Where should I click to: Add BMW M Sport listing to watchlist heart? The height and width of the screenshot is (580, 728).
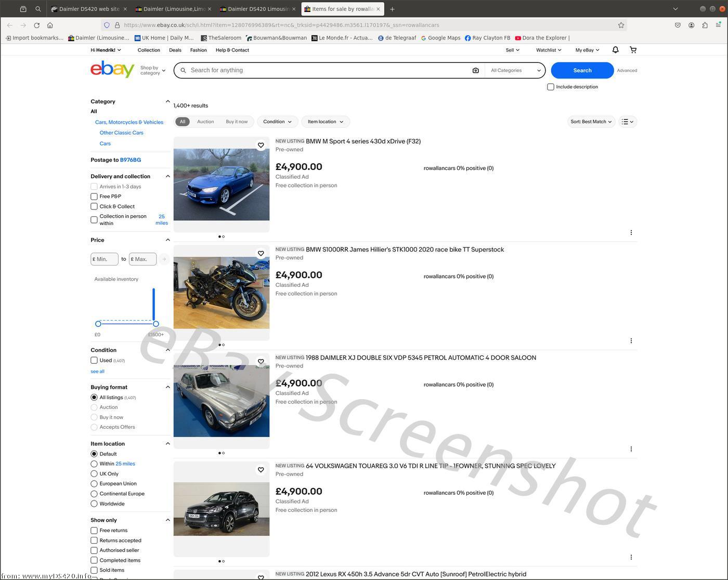click(x=261, y=146)
